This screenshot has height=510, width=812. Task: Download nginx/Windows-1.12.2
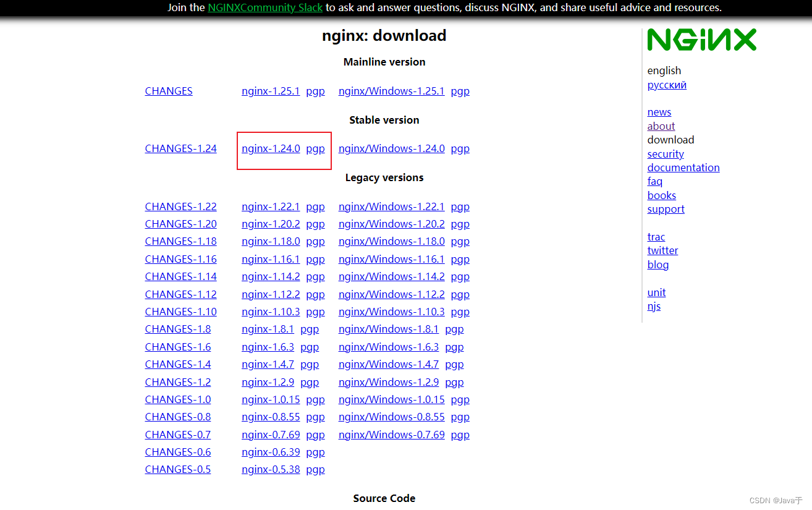point(392,294)
